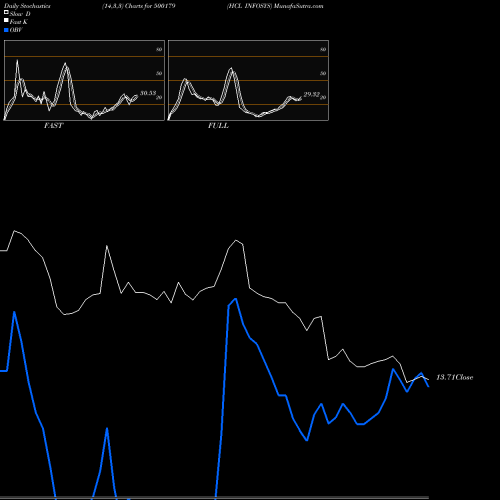Click the Fast K legend swatch
The width and height of the screenshot is (500, 500).
(x=6, y=21)
